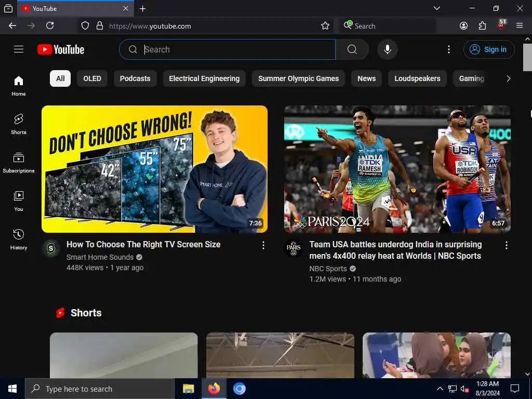The image size is (532, 399).
Task: Go to Home in sidebar
Action: pyautogui.click(x=19, y=86)
